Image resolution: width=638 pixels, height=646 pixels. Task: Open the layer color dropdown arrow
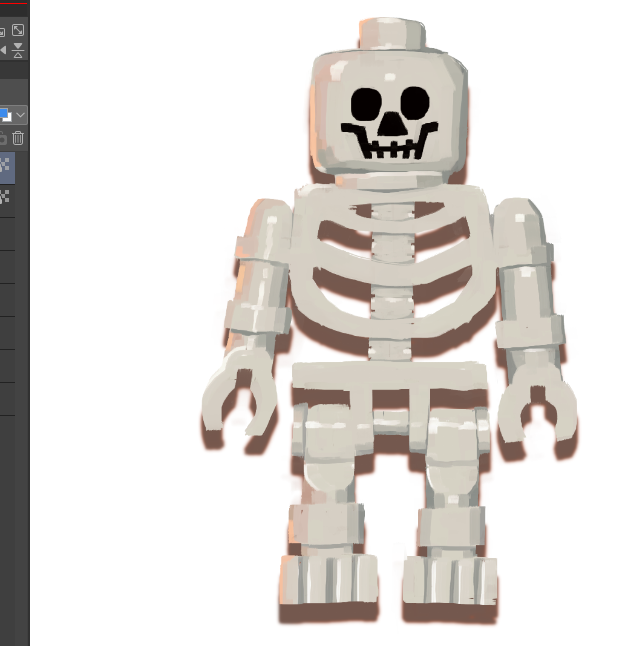(x=21, y=115)
